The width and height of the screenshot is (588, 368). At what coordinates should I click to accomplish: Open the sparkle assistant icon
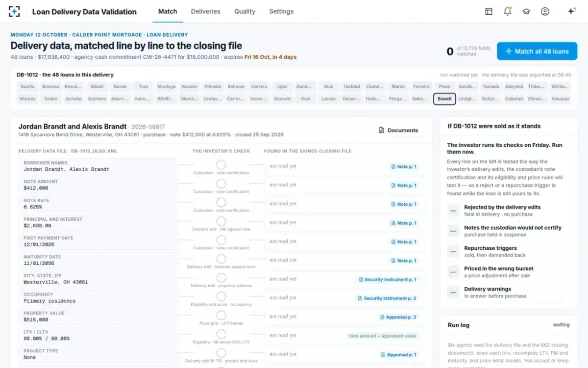[571, 11]
